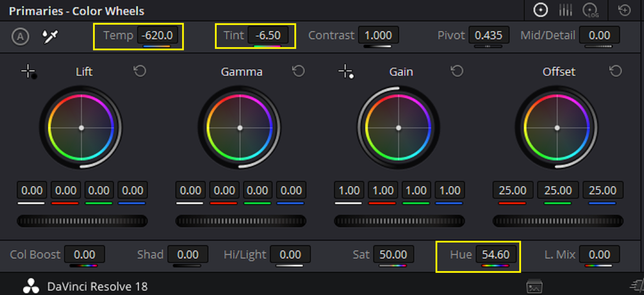Click the Gamma master wheel slider
The image size is (644, 295).
[241, 221]
